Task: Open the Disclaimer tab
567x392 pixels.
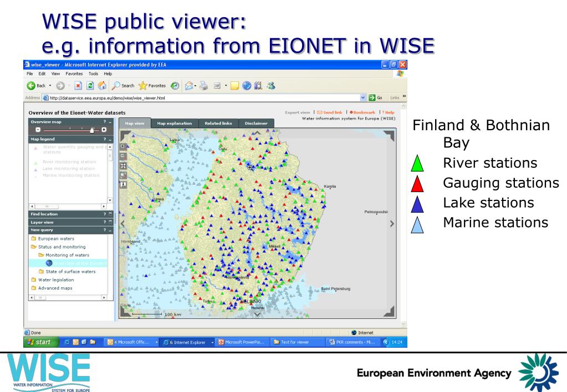Action: point(256,123)
